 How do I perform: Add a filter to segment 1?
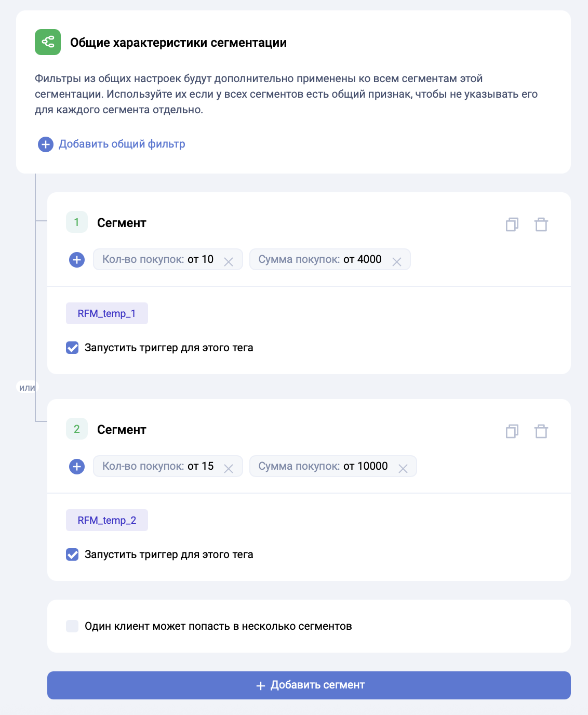click(77, 260)
